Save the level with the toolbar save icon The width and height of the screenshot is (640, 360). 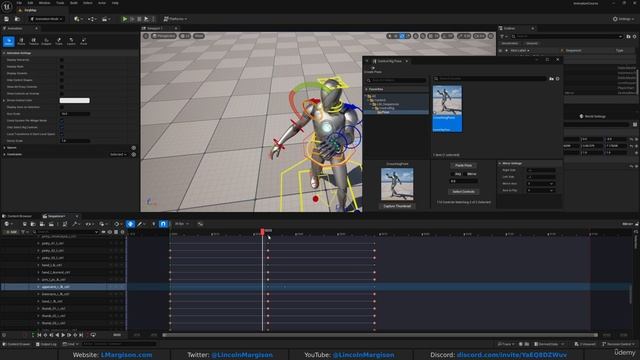(x=7, y=19)
